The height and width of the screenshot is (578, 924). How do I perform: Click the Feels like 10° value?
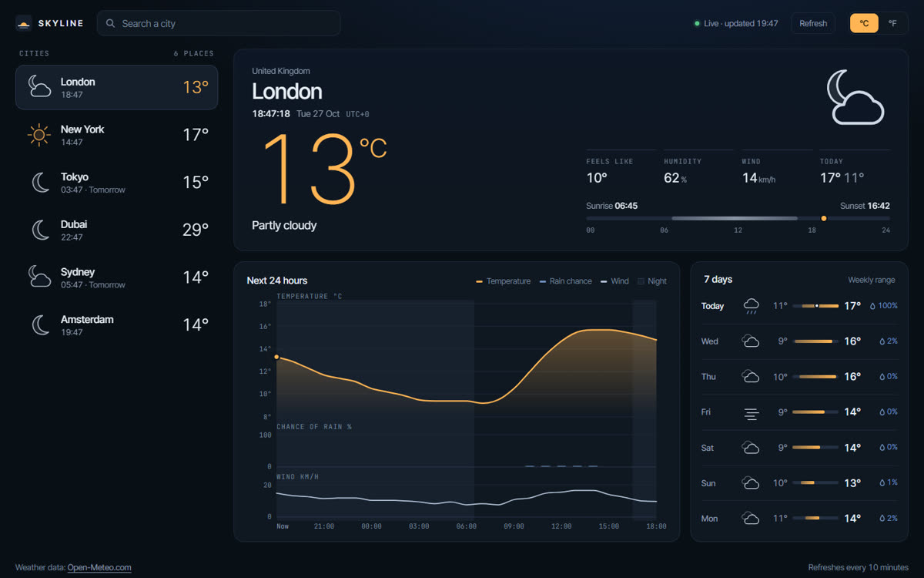coord(597,178)
